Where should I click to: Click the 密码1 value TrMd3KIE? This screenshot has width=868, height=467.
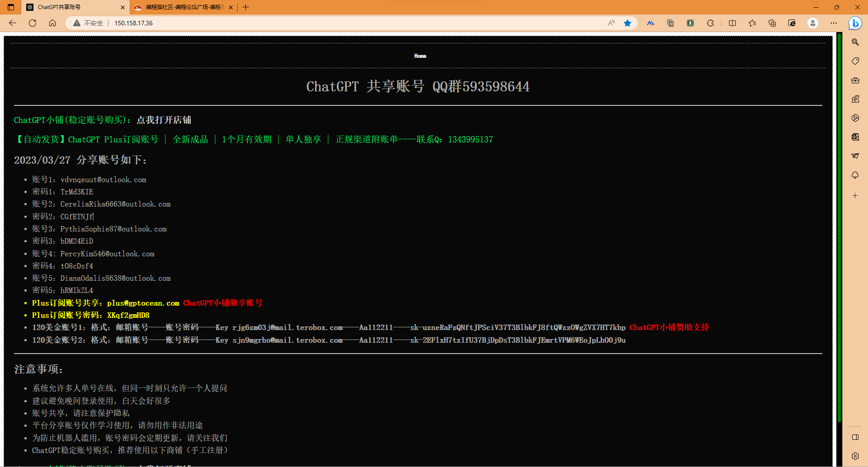[77, 192]
